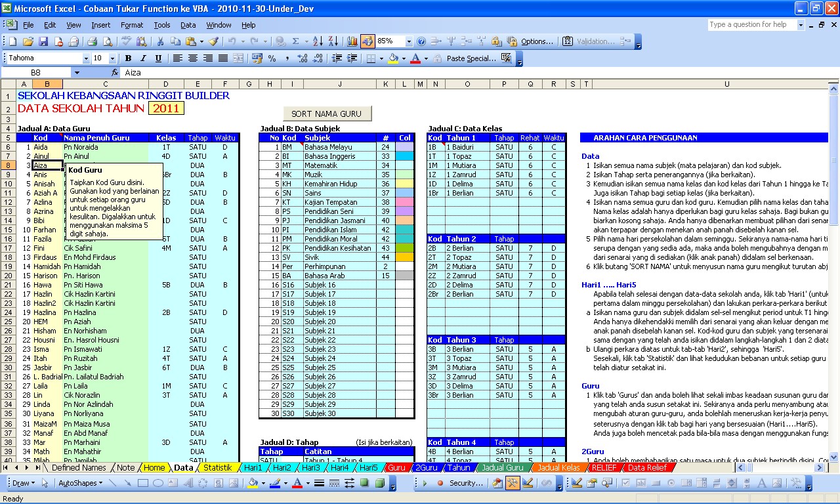Image resolution: width=840 pixels, height=504 pixels.
Task: Click the Cut scissors icon
Action: pos(160,41)
